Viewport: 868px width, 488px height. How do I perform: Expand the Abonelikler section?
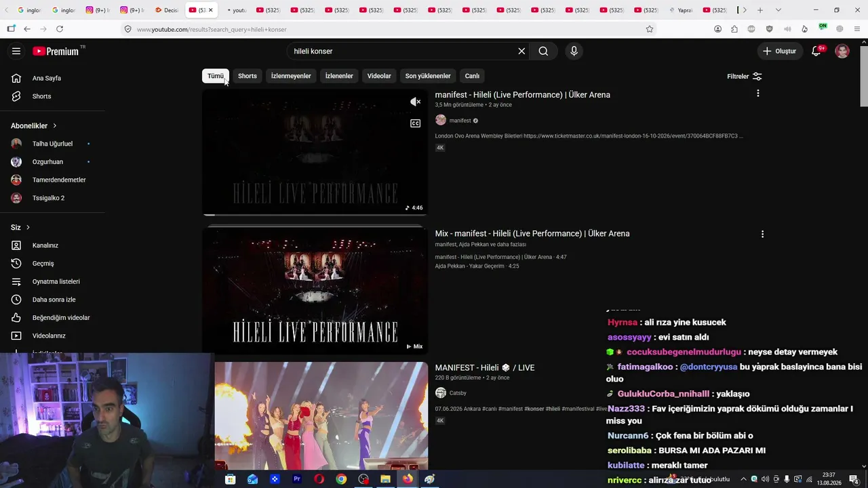click(34, 125)
